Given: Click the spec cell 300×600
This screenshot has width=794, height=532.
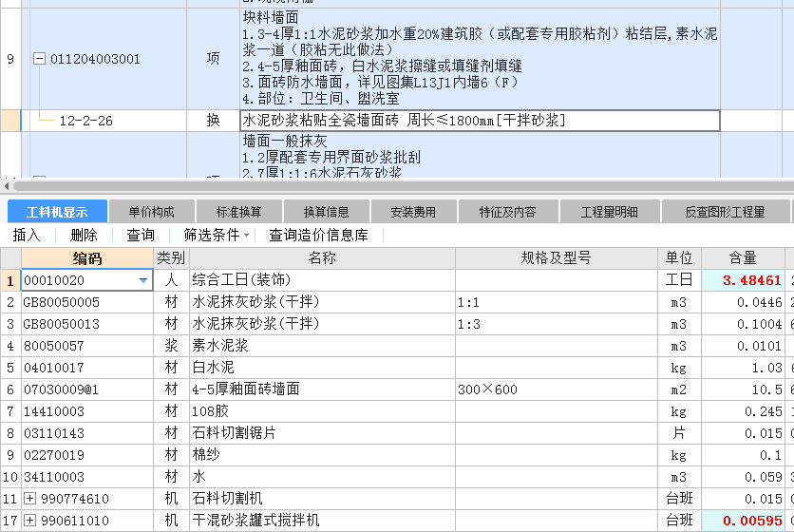Looking at the screenshot, I should click(556, 389).
